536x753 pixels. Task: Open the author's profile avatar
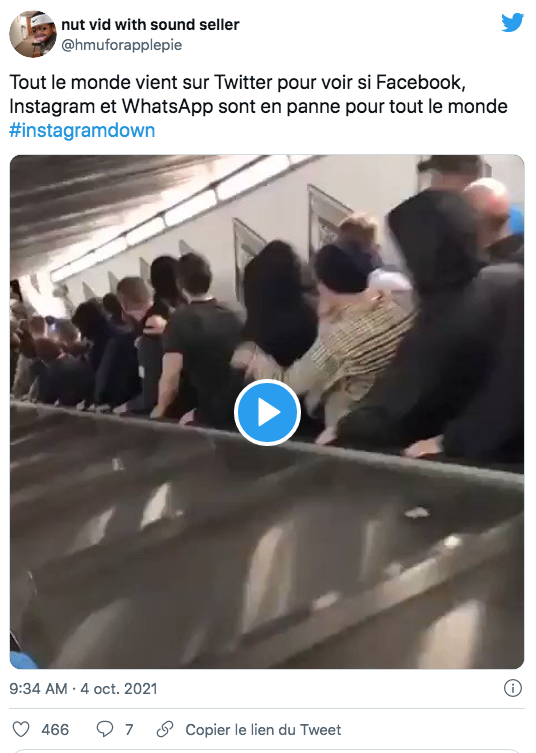coord(33,34)
